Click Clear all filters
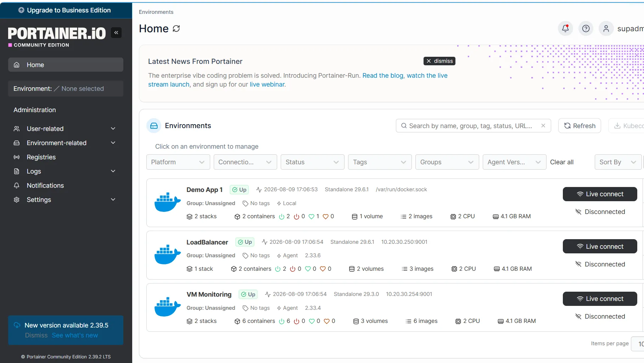 tap(562, 162)
